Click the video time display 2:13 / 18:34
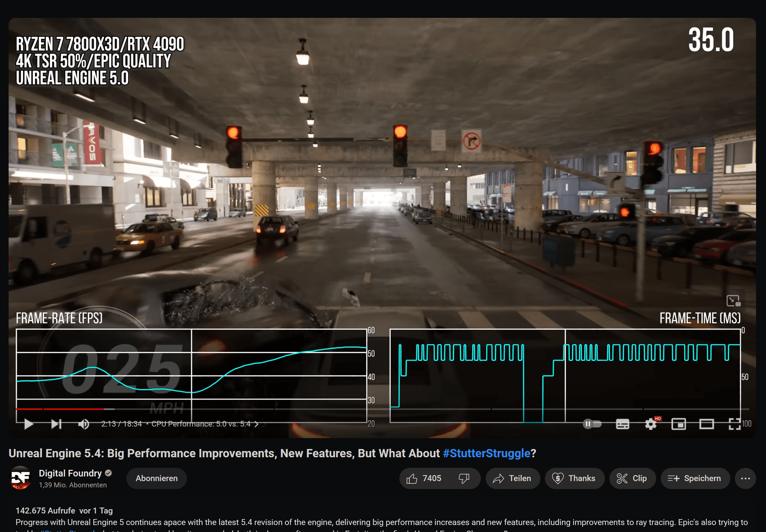 pyautogui.click(x=121, y=424)
